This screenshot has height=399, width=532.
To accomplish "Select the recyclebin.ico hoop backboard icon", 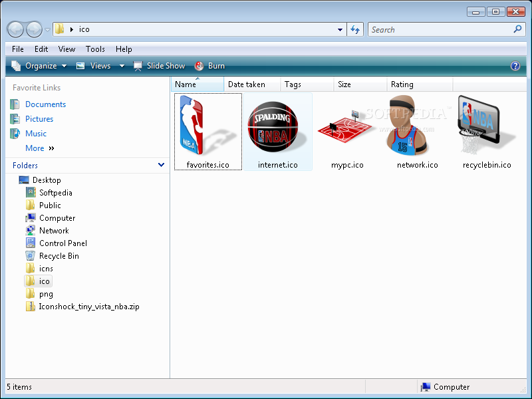I will (x=486, y=125).
